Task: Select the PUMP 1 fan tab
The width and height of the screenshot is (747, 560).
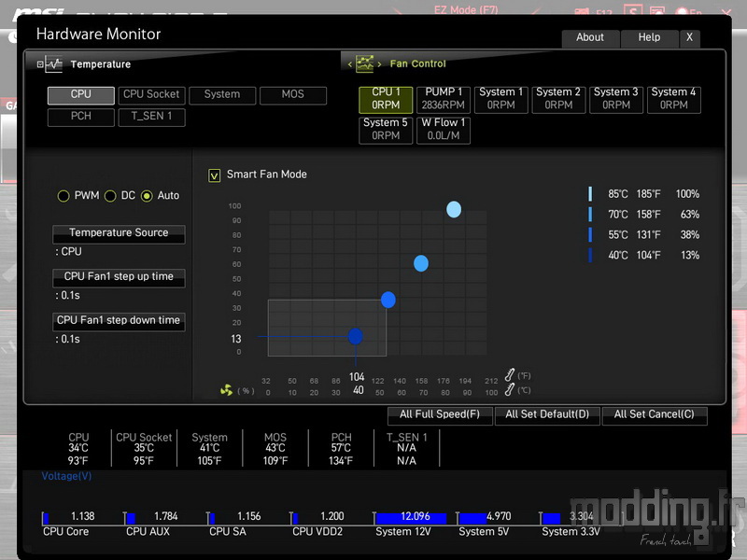Action: click(x=444, y=99)
